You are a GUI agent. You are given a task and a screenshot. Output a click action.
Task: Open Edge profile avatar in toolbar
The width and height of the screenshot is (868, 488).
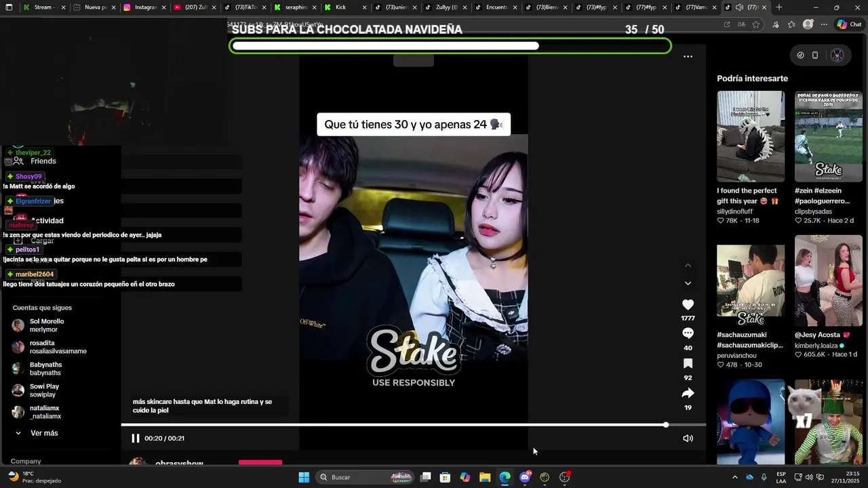coord(808,24)
